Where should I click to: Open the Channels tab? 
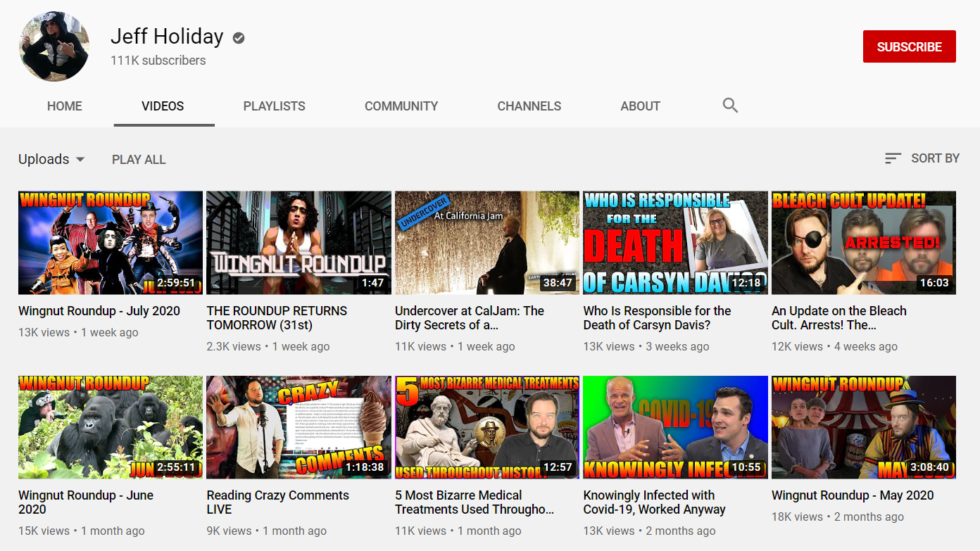tap(529, 106)
